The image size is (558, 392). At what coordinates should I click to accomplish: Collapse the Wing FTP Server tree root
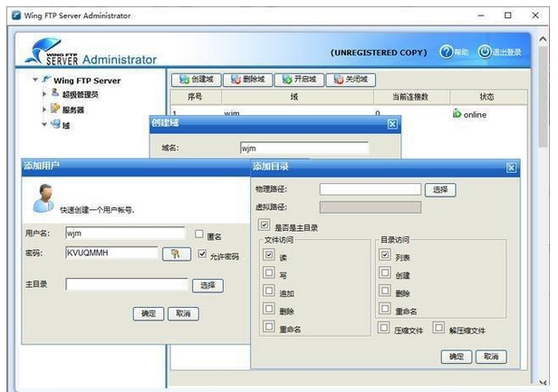(35, 81)
